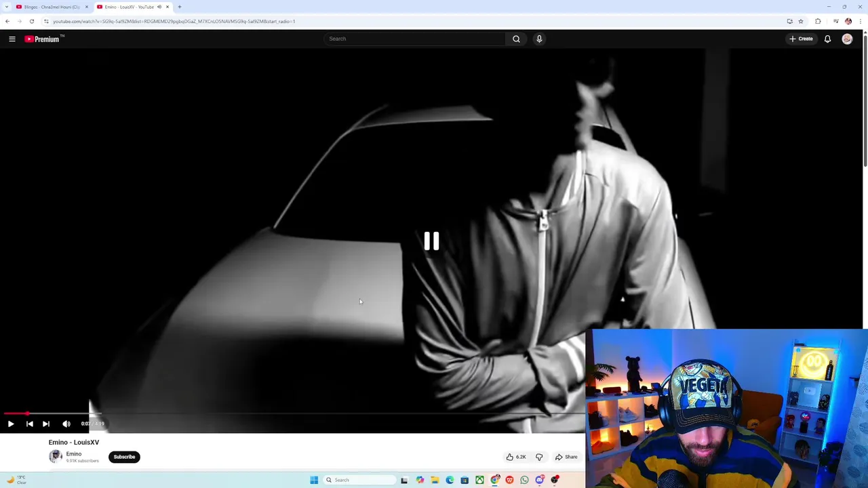Open Microsoft Edge from the taskbar

pos(450,480)
